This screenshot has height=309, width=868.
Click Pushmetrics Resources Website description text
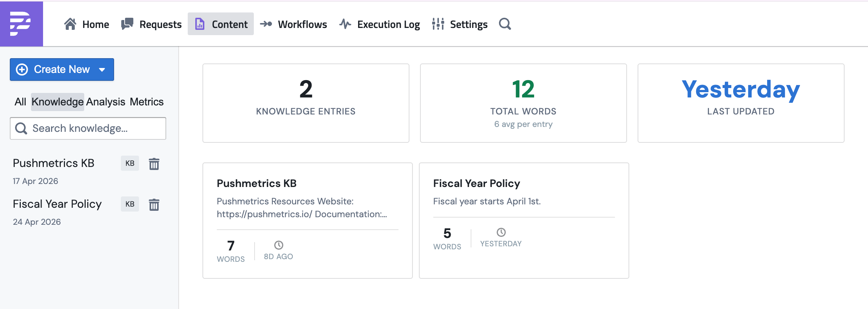(x=302, y=208)
